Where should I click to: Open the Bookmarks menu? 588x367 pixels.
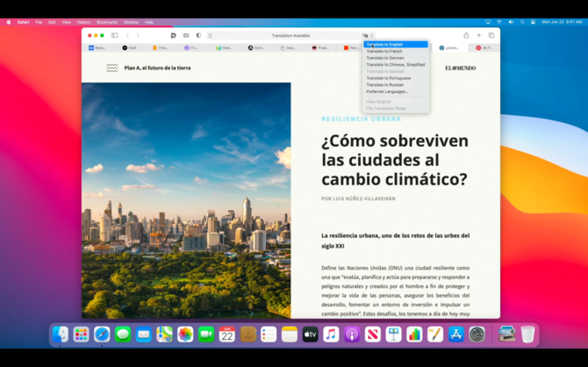107,22
